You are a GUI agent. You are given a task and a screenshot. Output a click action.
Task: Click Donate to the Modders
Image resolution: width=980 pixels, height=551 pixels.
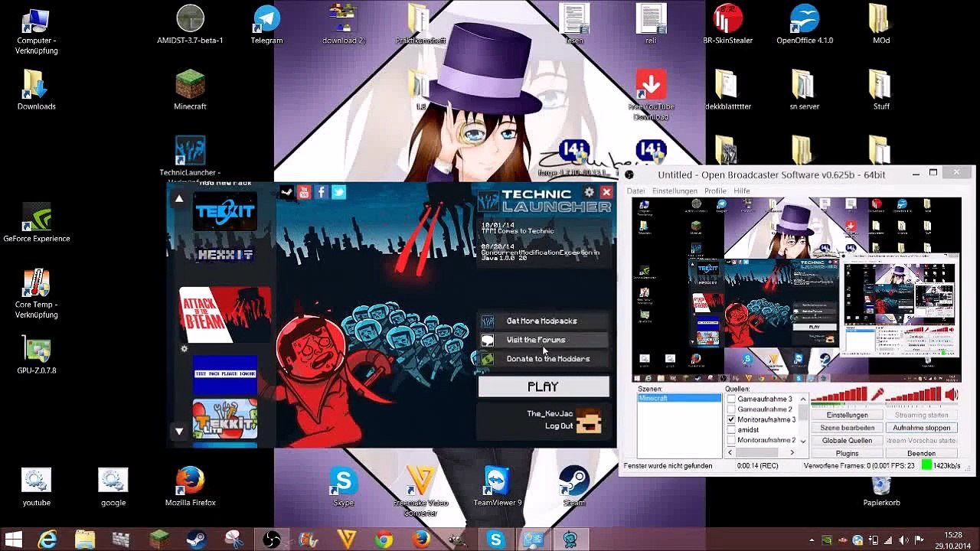[x=544, y=359]
